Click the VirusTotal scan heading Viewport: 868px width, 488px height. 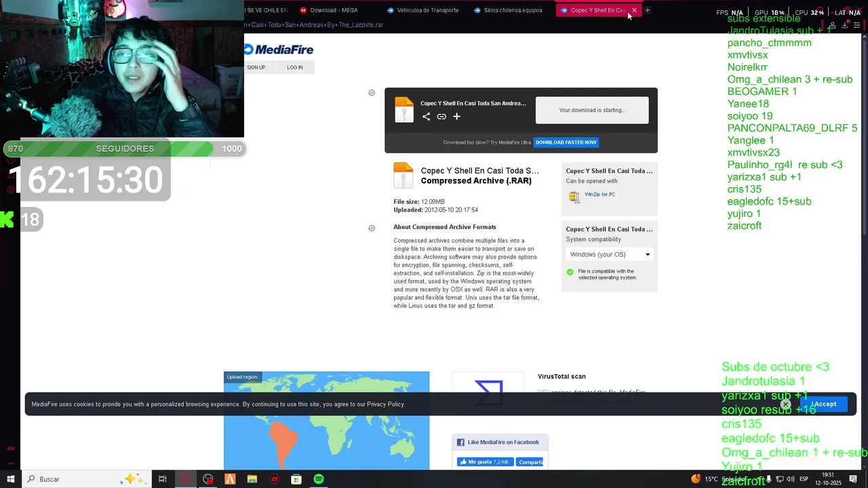point(561,377)
